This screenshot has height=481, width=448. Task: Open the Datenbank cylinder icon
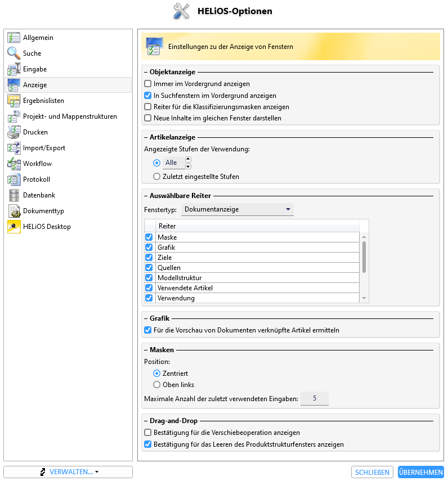(x=14, y=195)
